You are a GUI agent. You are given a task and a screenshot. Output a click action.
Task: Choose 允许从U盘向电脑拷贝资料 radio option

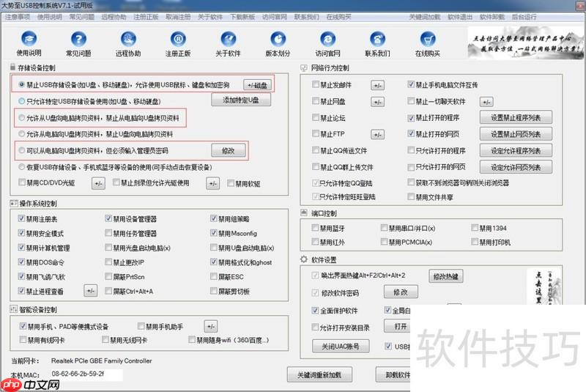[22, 118]
